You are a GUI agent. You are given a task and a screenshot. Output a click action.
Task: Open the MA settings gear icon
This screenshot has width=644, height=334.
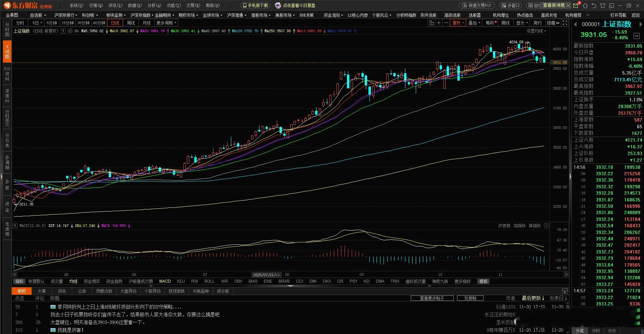(x=70, y=31)
